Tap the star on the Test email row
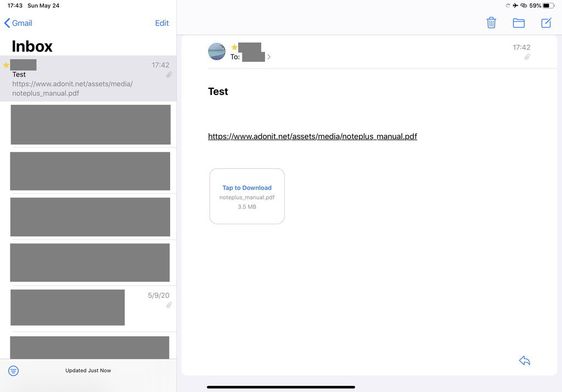The height and width of the screenshot is (392, 562). point(6,65)
